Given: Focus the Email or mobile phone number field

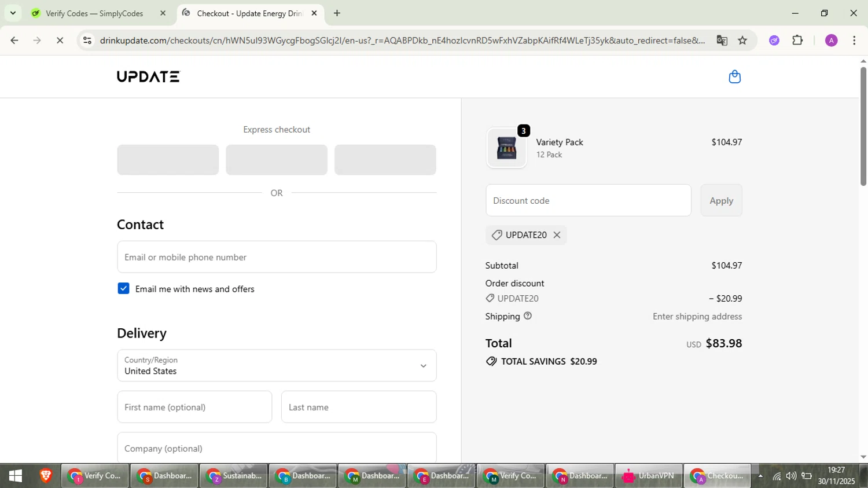Looking at the screenshot, I should tap(277, 257).
